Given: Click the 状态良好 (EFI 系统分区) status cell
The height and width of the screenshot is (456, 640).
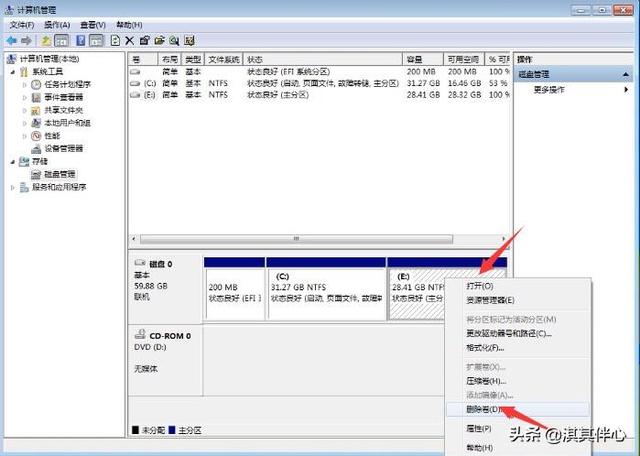Looking at the screenshot, I should click(288, 71).
